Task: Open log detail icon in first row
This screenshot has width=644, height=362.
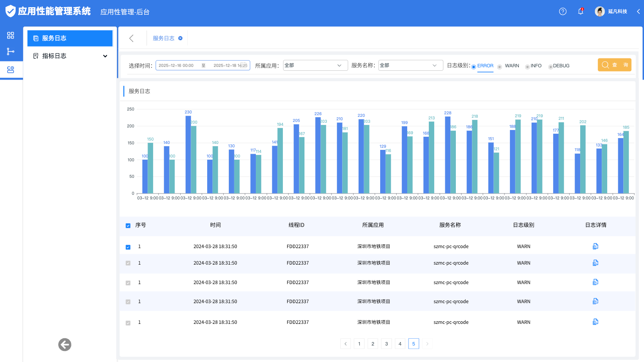Action: tap(595, 246)
